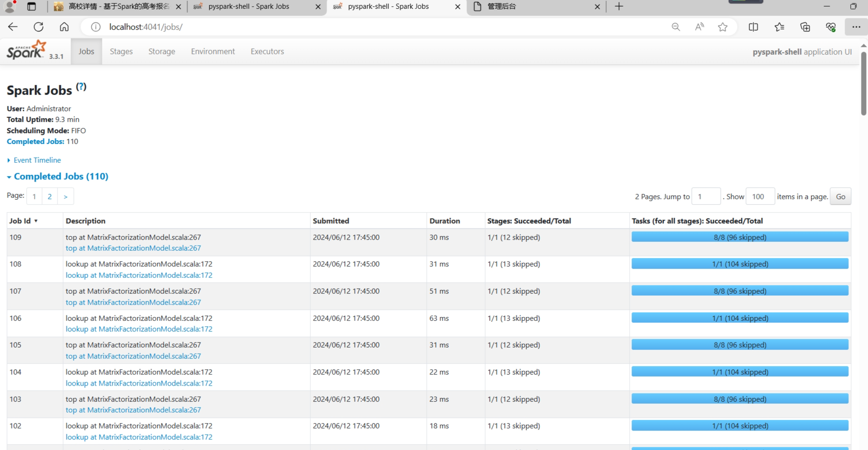Switch to 管理后台 browser tab
The image size is (868, 450).
click(536, 7)
